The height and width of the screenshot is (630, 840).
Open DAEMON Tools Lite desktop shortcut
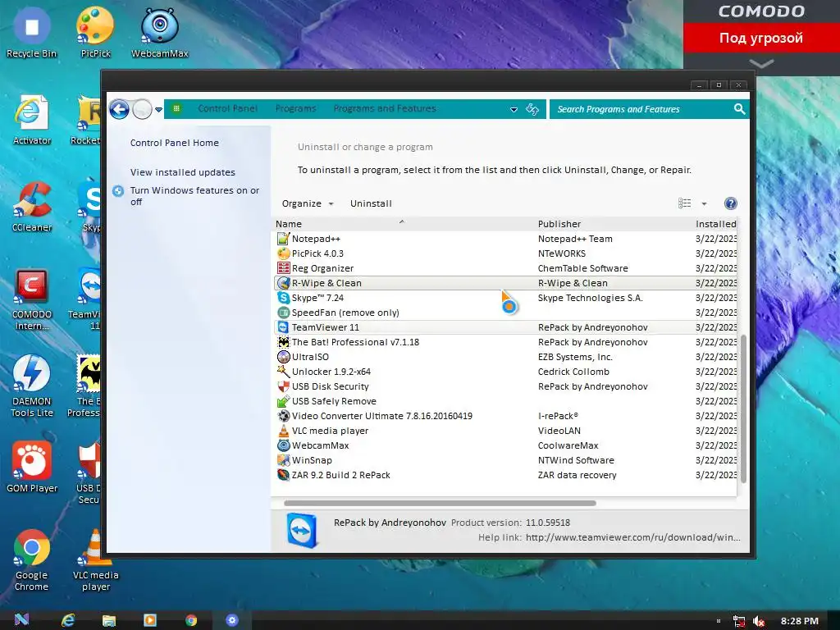(32, 386)
